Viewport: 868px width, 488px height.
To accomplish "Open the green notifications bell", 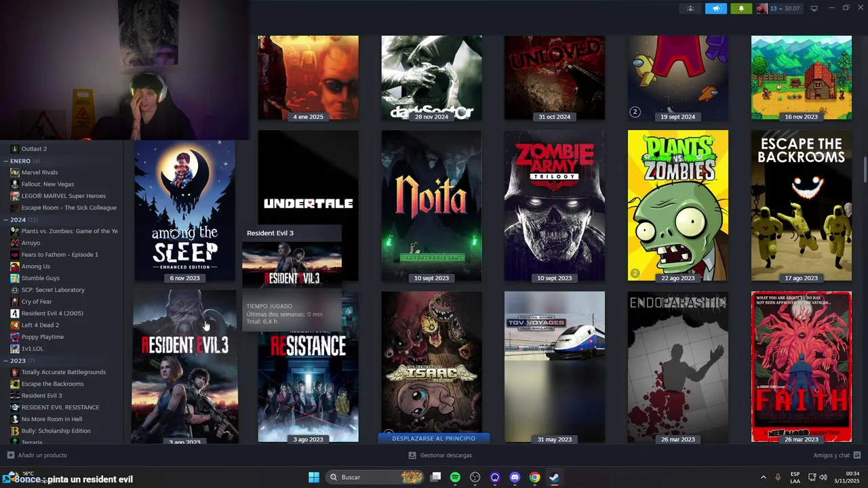I will [741, 8].
